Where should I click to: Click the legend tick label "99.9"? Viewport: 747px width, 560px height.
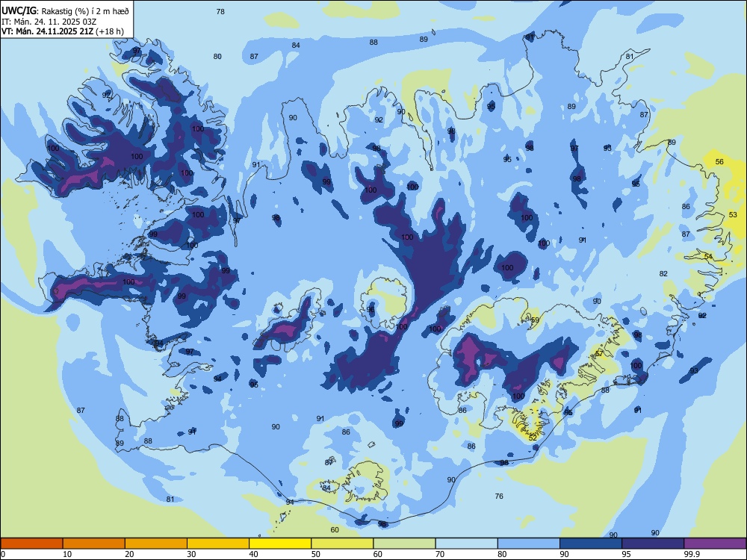click(x=691, y=554)
